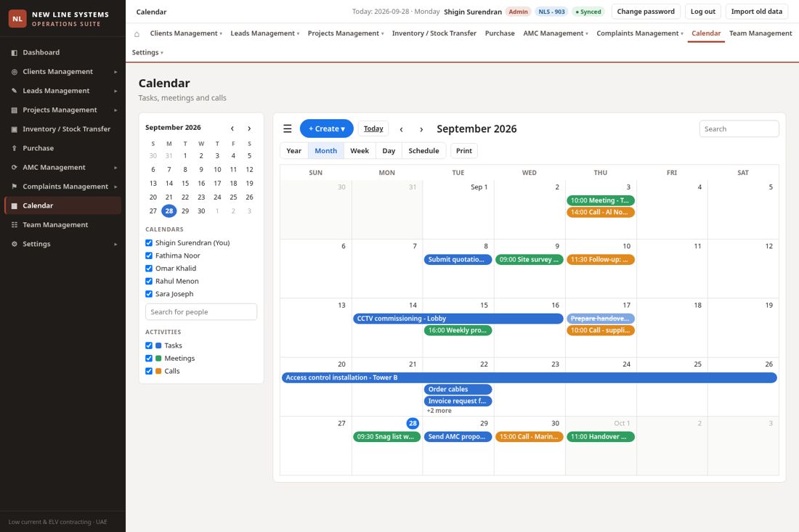Click Import old data button
The width and height of the screenshot is (799, 532).
coord(756,11)
